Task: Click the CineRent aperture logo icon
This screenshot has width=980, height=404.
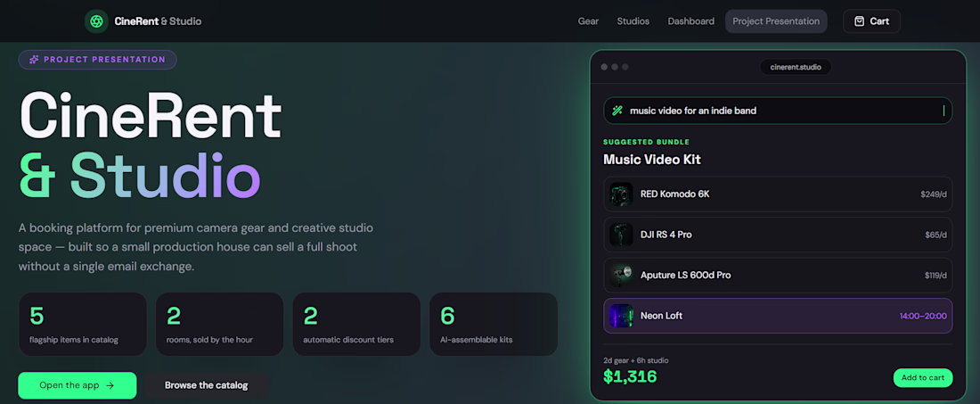Action: (96, 21)
